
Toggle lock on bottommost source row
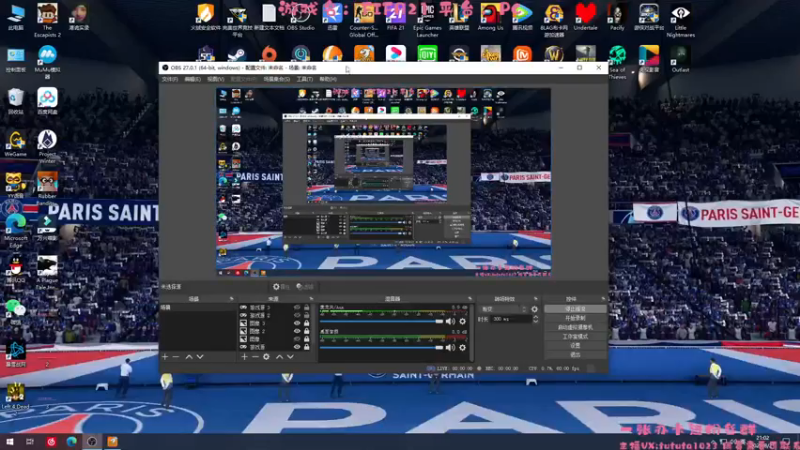307,347
